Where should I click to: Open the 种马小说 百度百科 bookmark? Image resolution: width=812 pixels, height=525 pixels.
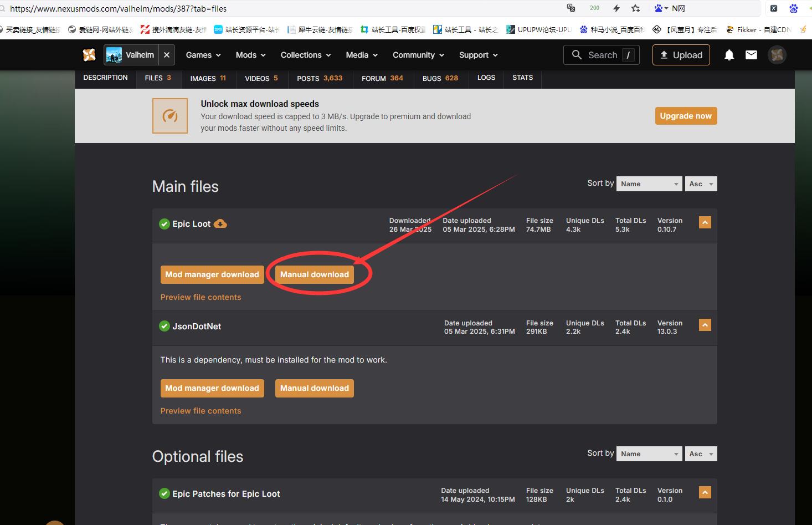[x=612, y=29]
